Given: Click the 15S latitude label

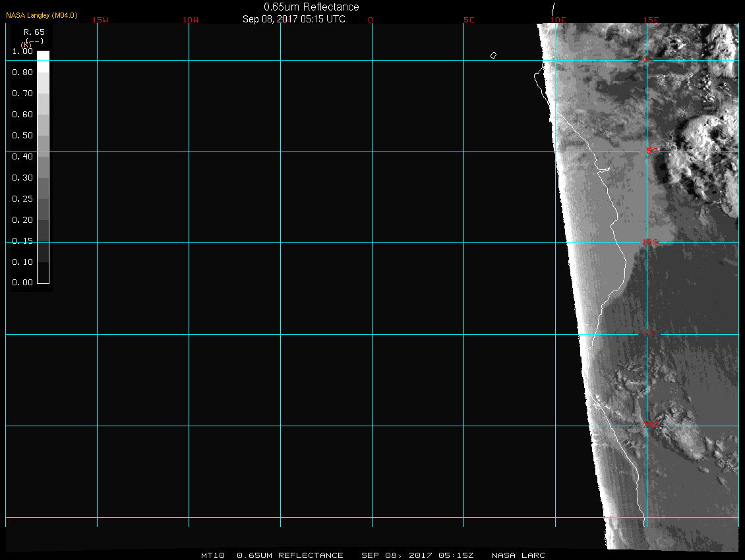Looking at the screenshot, I should tap(651, 334).
